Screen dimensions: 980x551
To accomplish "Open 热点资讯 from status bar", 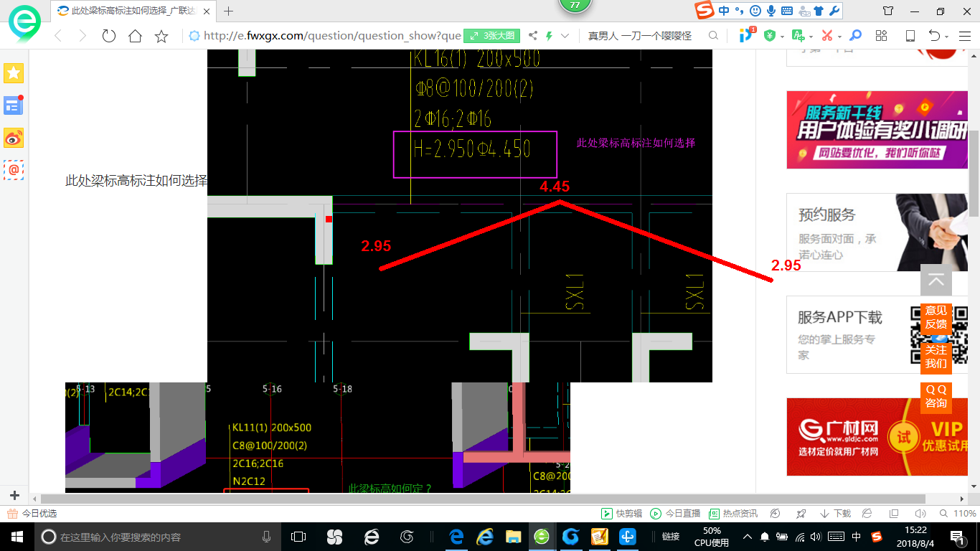I will coord(733,514).
